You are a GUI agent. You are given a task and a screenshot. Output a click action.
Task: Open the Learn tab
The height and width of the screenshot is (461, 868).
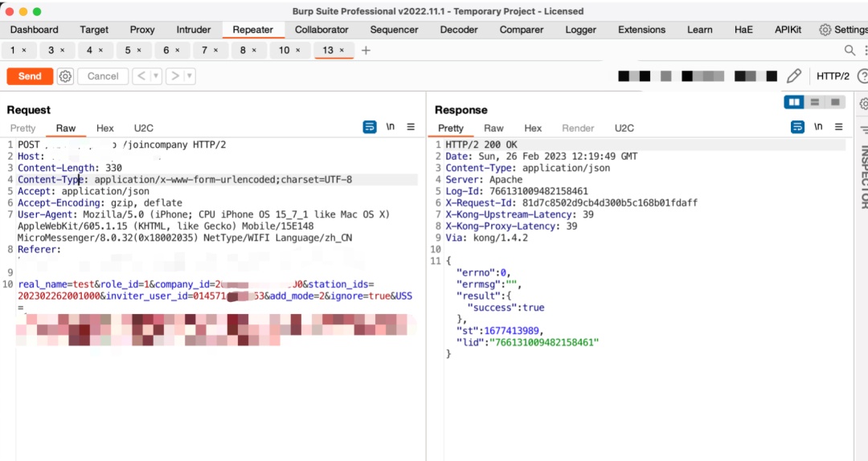(700, 30)
